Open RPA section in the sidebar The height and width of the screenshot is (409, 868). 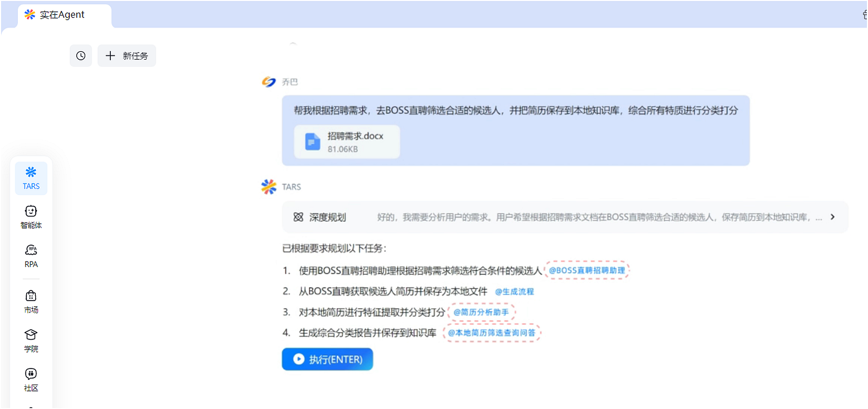(x=31, y=256)
